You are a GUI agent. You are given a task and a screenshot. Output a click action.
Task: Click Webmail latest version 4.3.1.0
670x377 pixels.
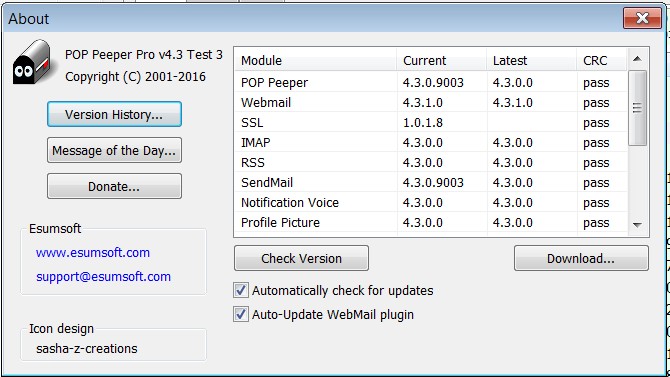[512, 103]
